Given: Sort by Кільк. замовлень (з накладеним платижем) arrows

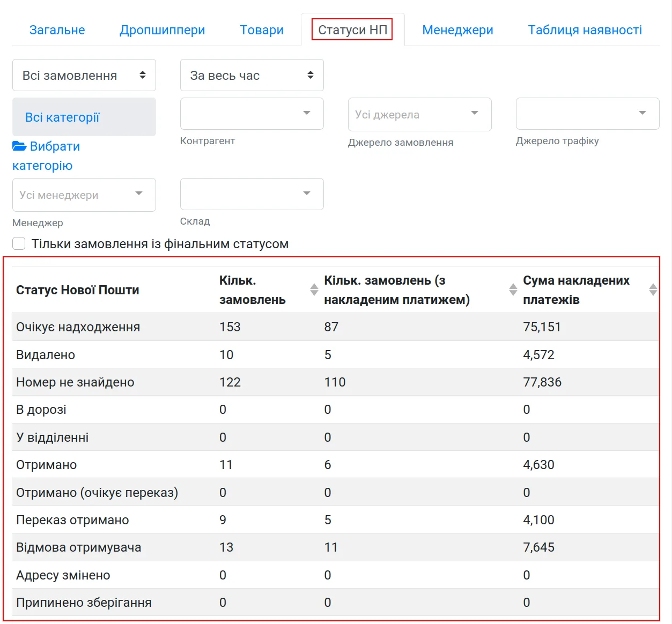Looking at the screenshot, I should pyautogui.click(x=513, y=289).
